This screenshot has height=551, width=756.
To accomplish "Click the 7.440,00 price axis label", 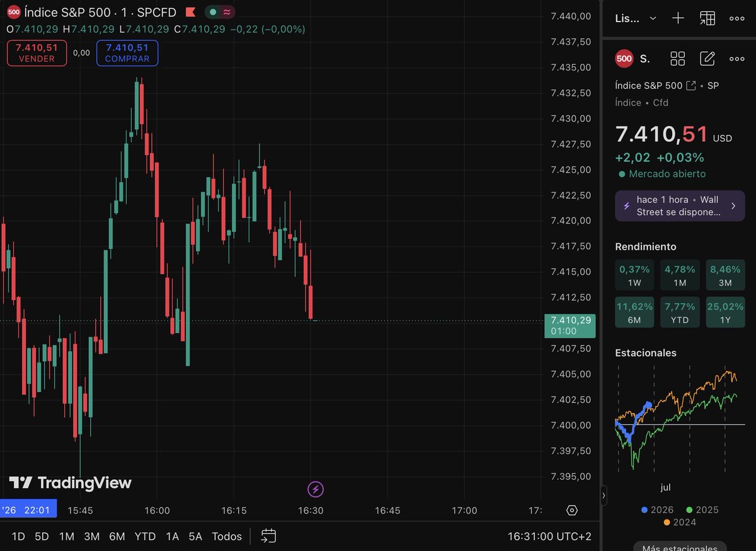I will 571,16.
